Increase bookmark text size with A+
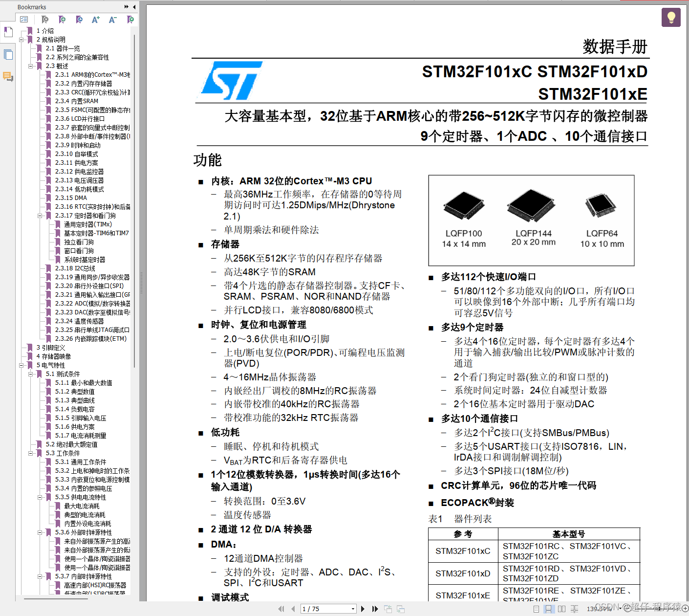689x616 pixels. pyautogui.click(x=96, y=20)
